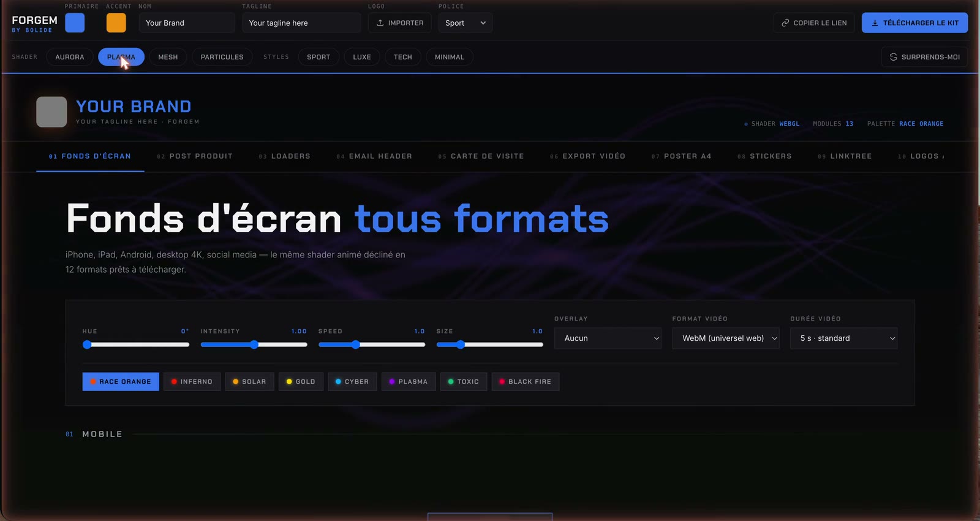980x521 pixels.
Task: Open the FORGEM by Bolide logo
Action: (34, 23)
